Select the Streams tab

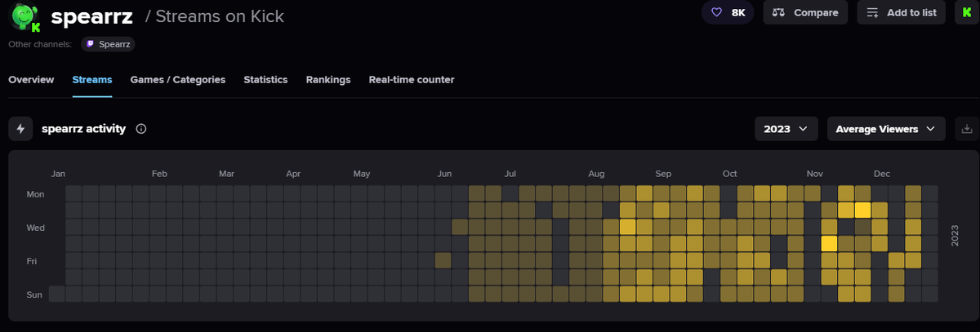pyautogui.click(x=92, y=80)
